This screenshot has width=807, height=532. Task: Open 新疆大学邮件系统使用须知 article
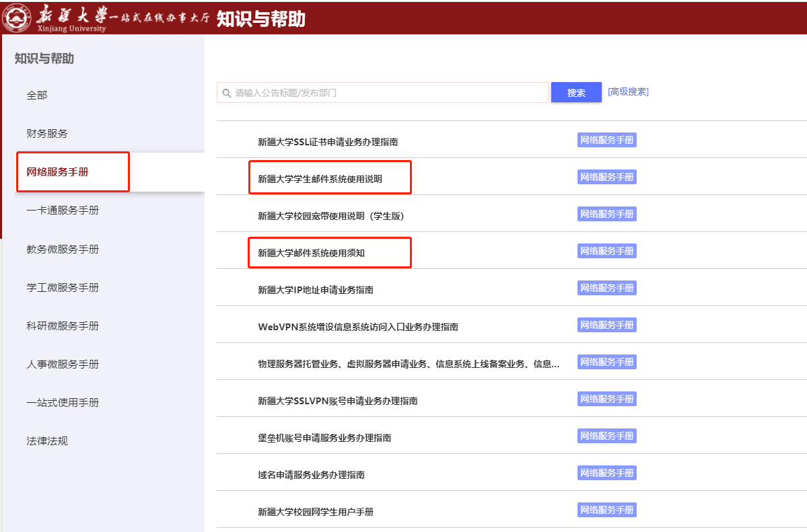pyautogui.click(x=312, y=253)
